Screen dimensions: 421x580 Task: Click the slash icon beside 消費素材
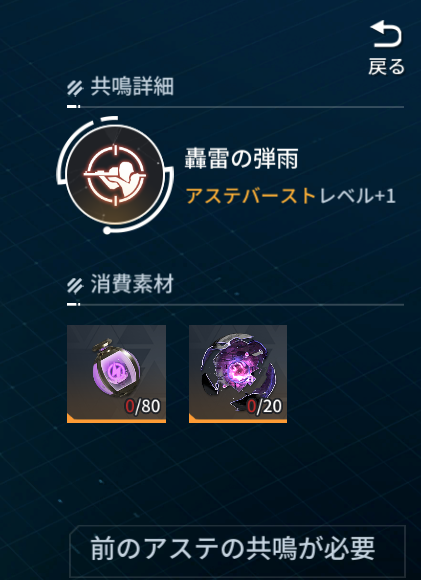click(75, 286)
